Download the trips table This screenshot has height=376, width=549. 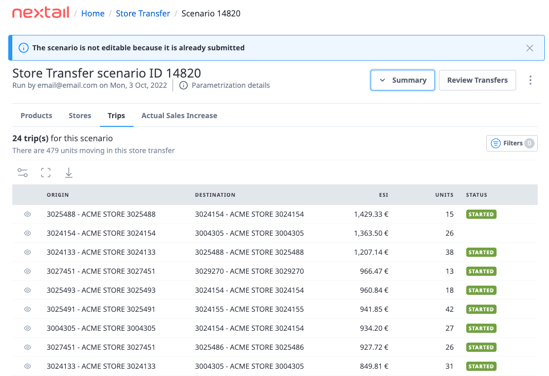coord(69,173)
